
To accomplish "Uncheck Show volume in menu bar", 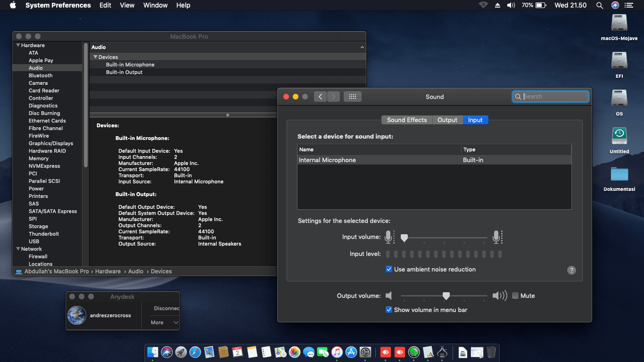I will 388,310.
